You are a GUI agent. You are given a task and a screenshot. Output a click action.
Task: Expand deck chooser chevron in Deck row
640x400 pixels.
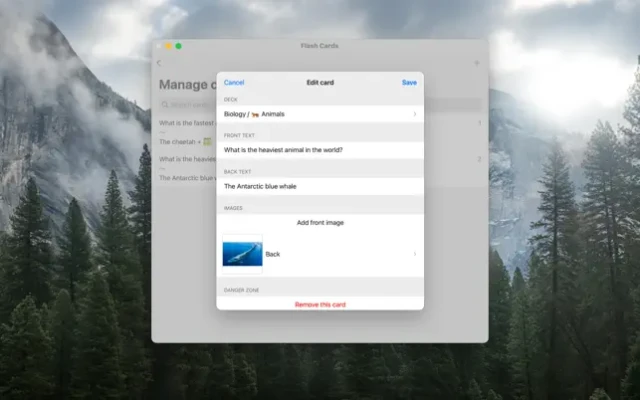coord(415,114)
